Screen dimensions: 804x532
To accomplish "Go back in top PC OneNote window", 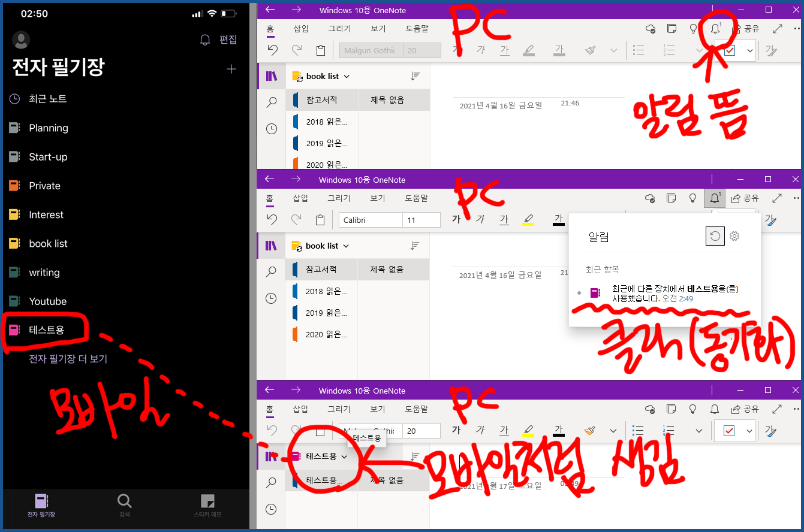I will (270, 10).
